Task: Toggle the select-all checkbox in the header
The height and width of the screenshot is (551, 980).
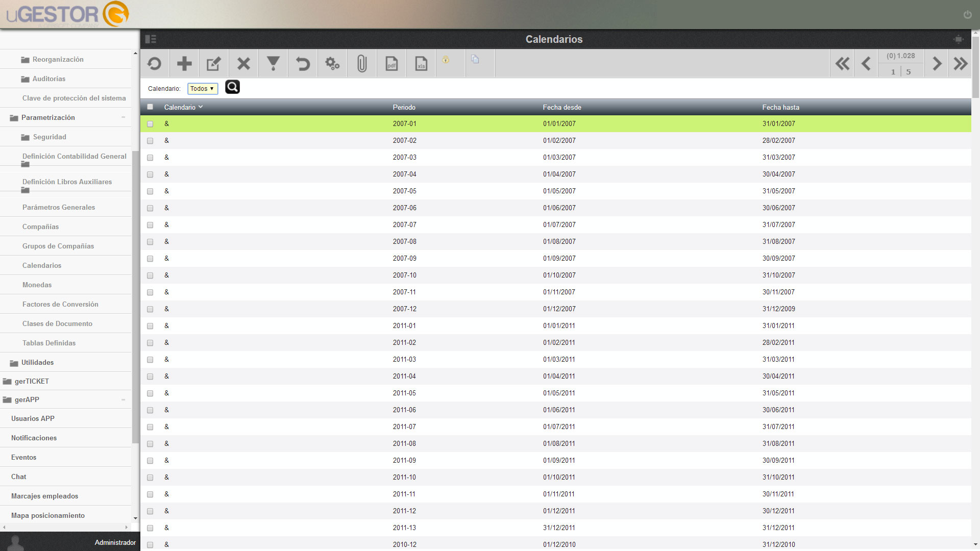Action: [x=150, y=107]
